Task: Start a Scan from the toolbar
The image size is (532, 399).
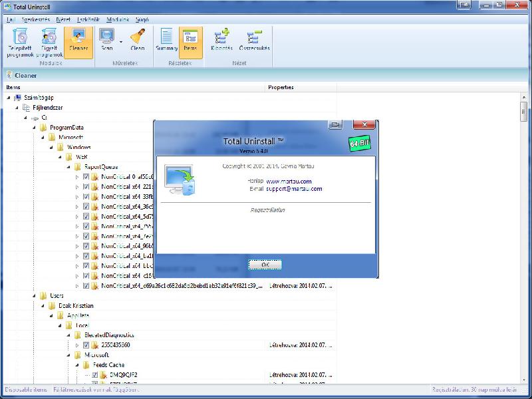Action: (107, 41)
